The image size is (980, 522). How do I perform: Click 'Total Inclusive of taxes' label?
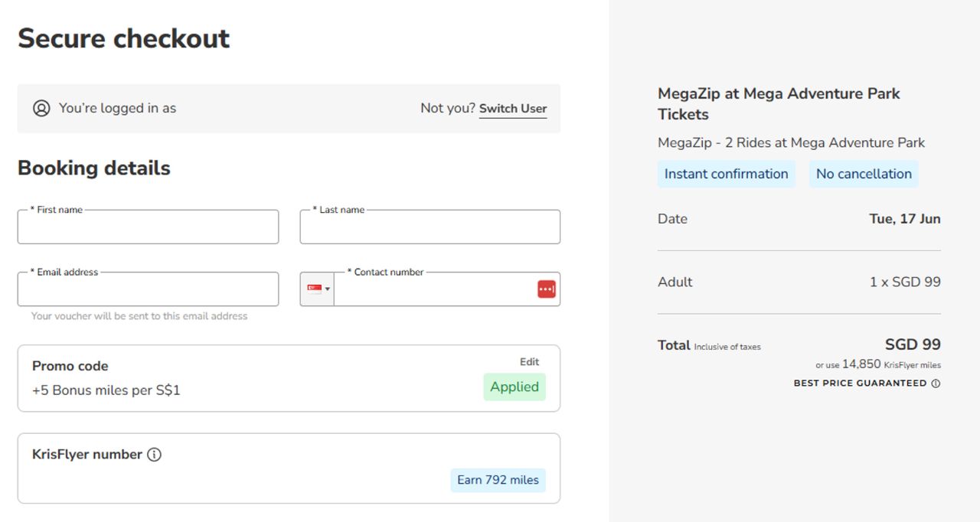(x=709, y=345)
